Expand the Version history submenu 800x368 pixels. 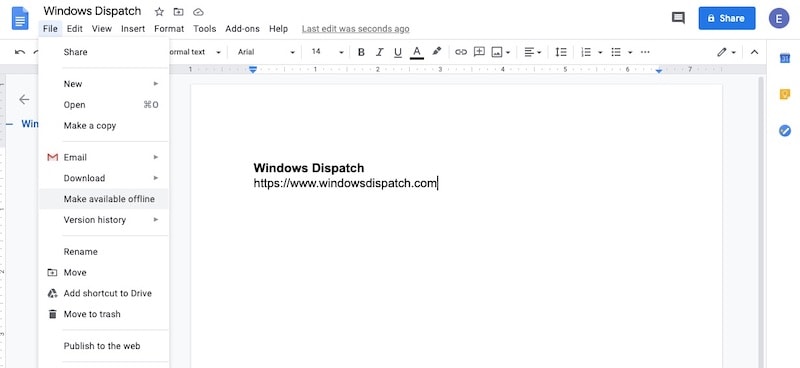click(x=104, y=220)
